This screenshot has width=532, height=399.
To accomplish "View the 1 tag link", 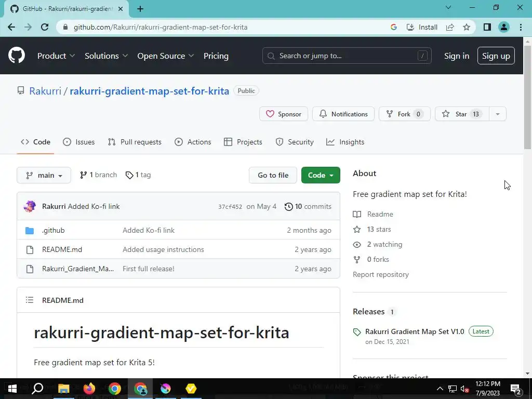I will click(x=138, y=175).
